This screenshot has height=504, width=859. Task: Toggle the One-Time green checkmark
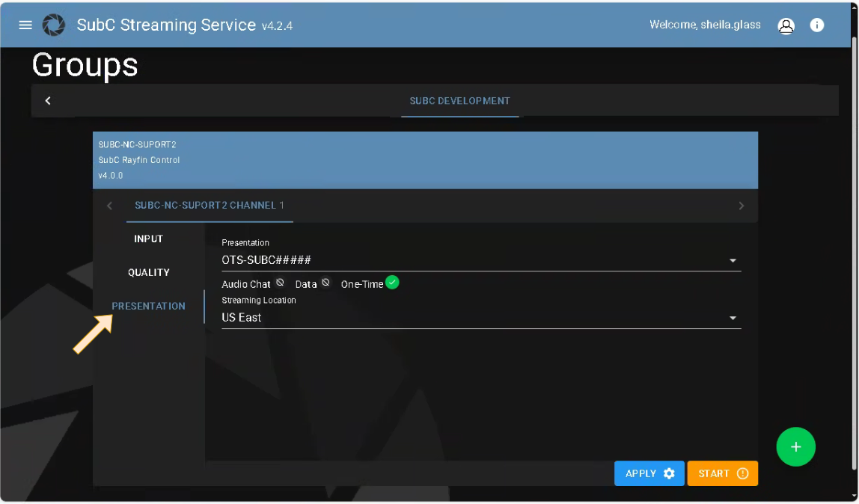[392, 283]
